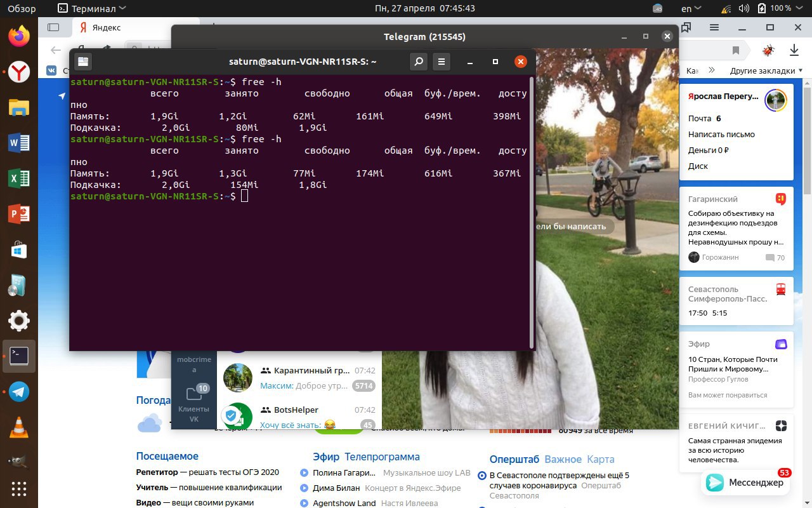Select Клиенты VK folder in Telegram

coord(194,404)
